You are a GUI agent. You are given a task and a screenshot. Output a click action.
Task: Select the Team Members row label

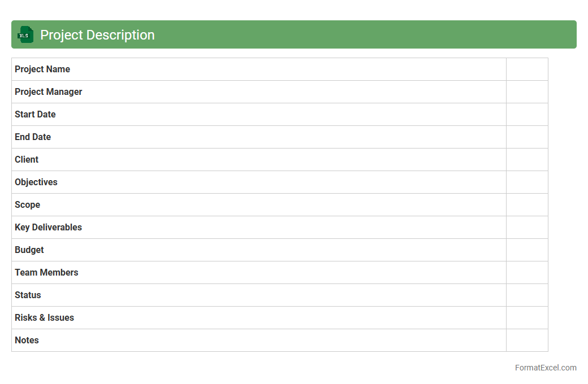click(46, 273)
